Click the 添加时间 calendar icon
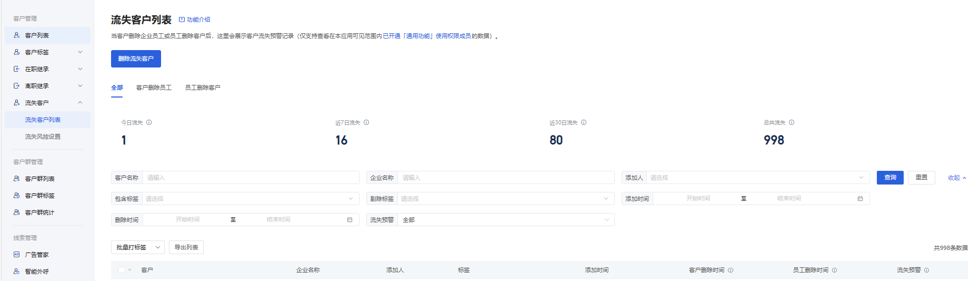The width and height of the screenshot is (980, 281). [860, 199]
